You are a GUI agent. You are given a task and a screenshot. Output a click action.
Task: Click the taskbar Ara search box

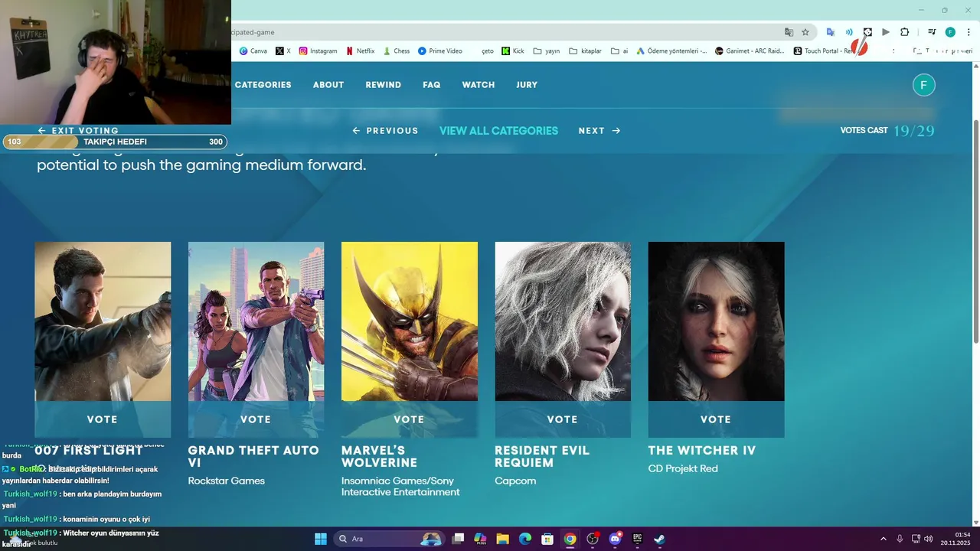pyautogui.click(x=389, y=539)
